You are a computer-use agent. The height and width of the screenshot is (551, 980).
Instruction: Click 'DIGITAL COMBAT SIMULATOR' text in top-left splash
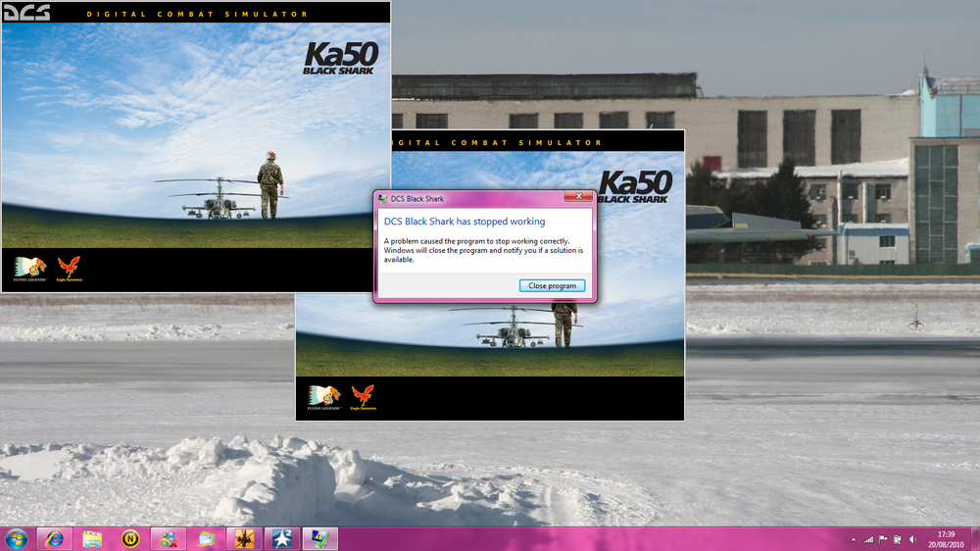[197, 14]
